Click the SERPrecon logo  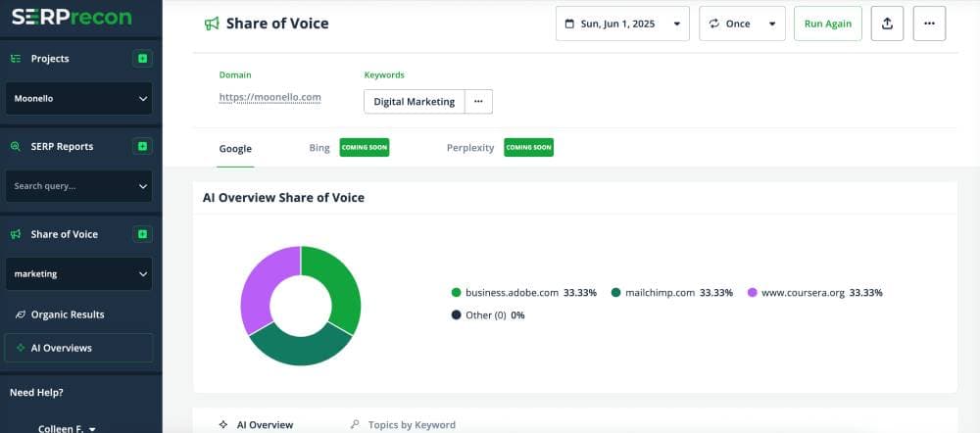(66, 18)
